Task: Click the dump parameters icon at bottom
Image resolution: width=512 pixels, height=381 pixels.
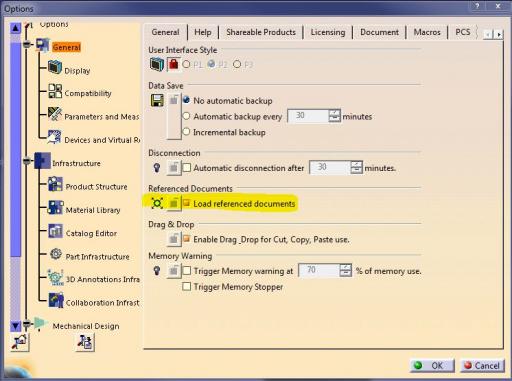Action: point(85,342)
